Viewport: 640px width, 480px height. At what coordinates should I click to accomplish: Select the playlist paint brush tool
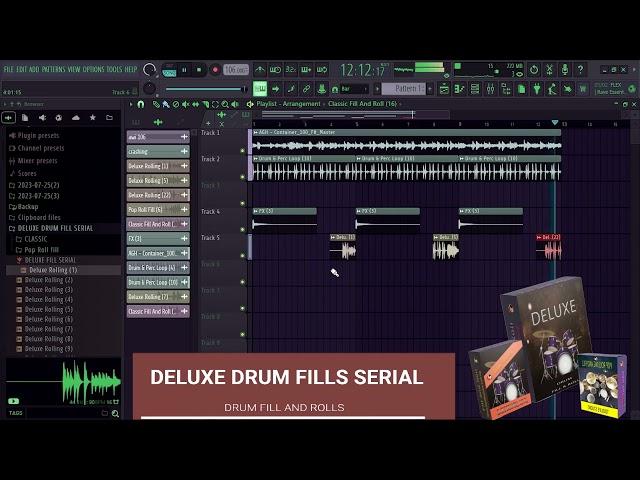coord(166,104)
